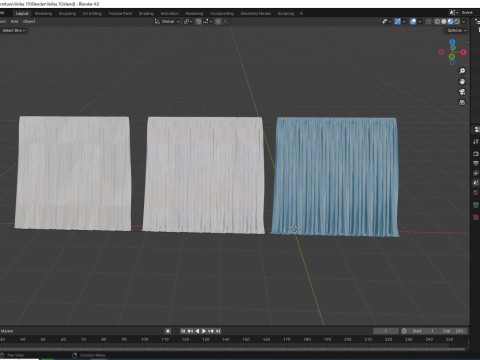This screenshot has height=360, width=480.
Task: Open the snapping options dropdown
Action: pyautogui.click(x=207, y=21)
